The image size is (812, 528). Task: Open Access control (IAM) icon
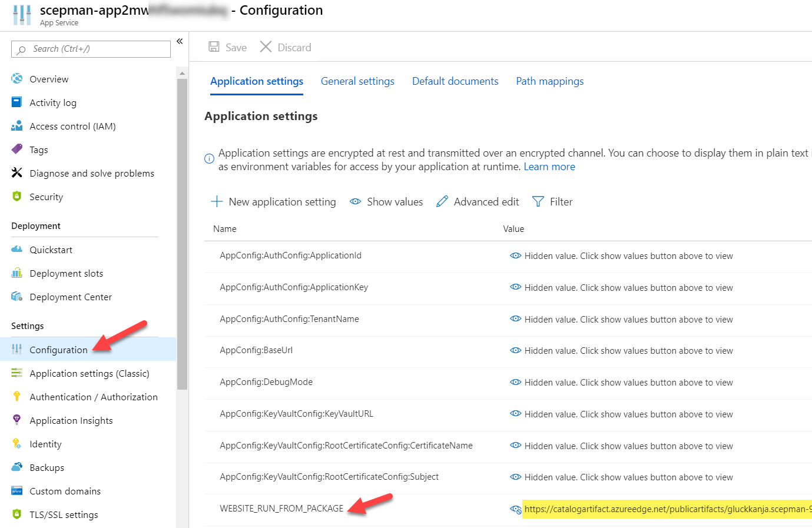click(x=17, y=126)
